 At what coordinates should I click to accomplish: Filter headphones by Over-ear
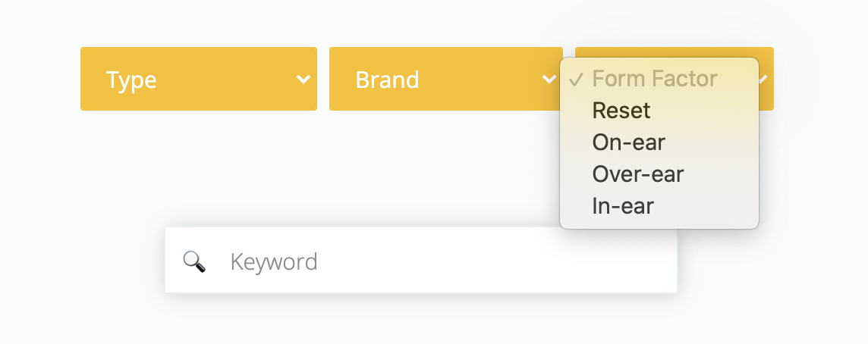pyautogui.click(x=638, y=174)
